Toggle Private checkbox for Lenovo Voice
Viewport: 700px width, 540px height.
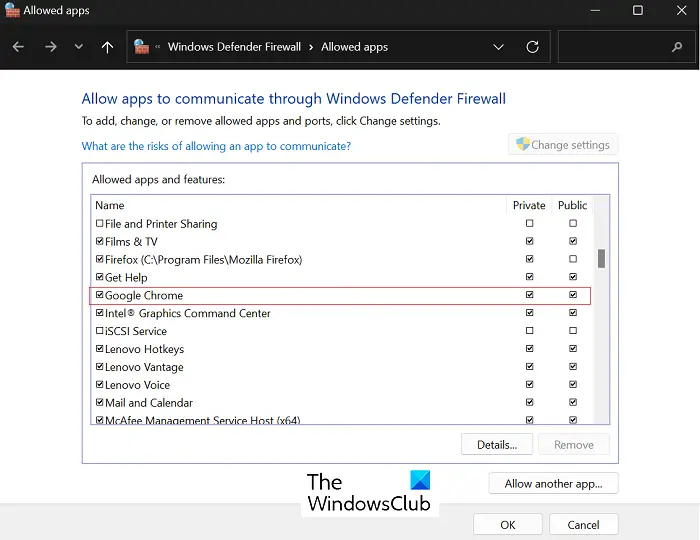tap(529, 384)
